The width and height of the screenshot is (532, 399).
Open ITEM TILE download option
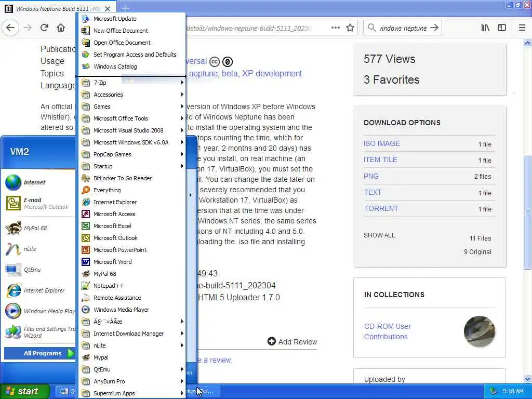(x=380, y=159)
